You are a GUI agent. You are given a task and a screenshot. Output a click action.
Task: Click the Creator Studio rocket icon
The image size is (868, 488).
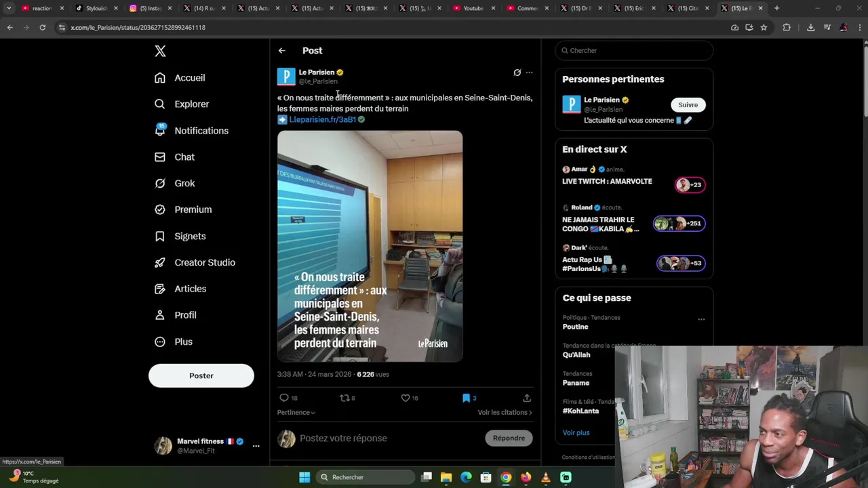tap(160, 263)
